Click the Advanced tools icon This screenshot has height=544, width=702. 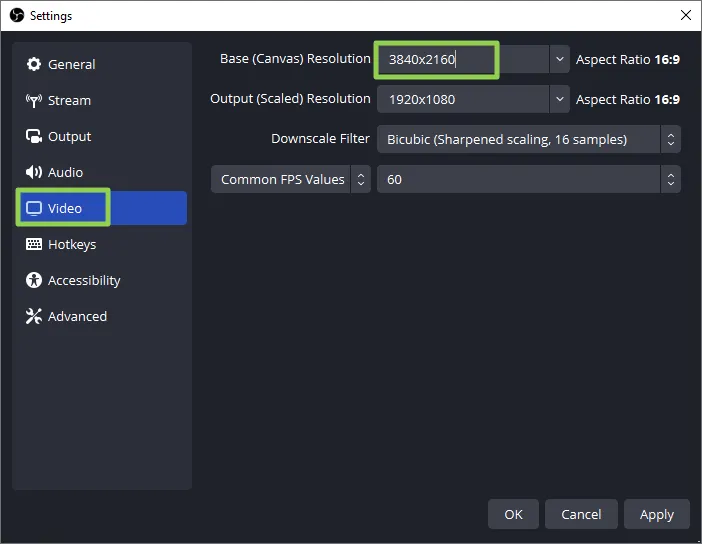[x=34, y=316]
